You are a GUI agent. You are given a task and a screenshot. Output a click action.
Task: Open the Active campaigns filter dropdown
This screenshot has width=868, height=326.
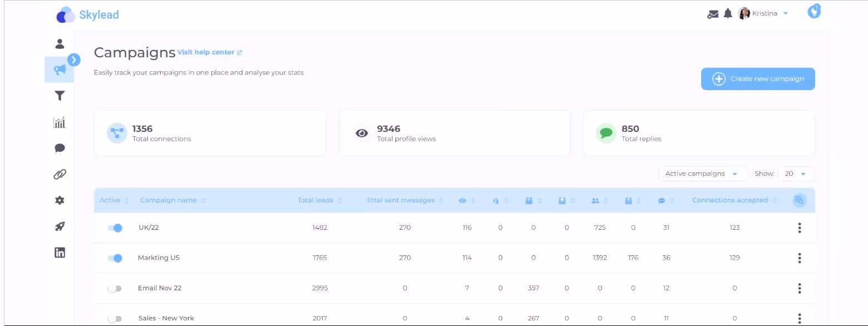click(702, 174)
